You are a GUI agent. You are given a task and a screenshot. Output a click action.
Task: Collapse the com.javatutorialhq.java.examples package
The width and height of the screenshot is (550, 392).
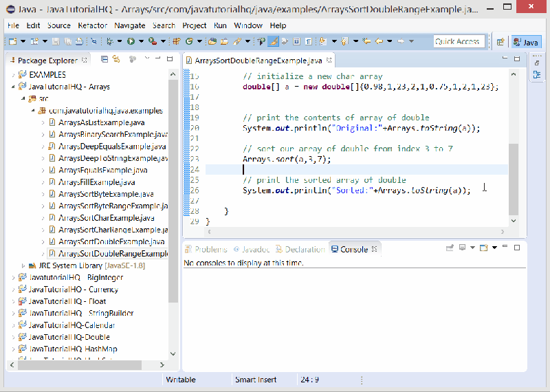[x=33, y=111]
